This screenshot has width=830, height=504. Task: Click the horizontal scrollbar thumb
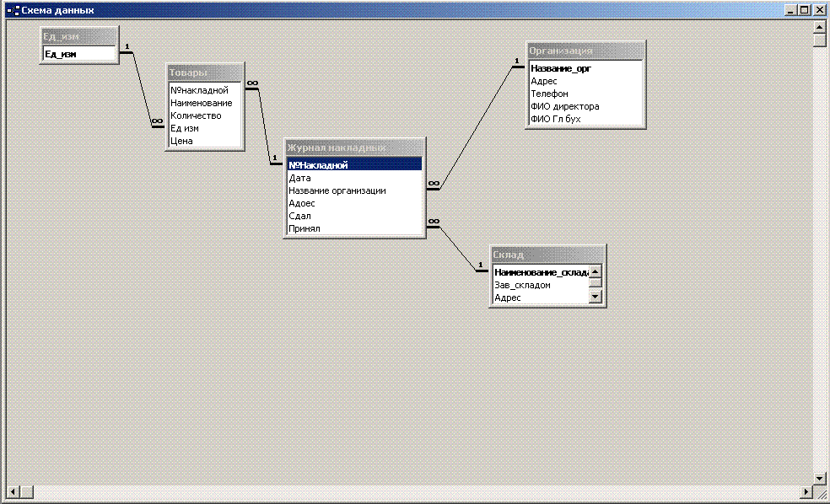pos(27,492)
